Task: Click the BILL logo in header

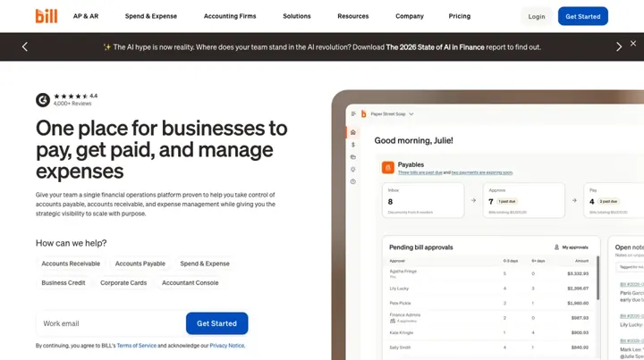Action: pos(47,16)
